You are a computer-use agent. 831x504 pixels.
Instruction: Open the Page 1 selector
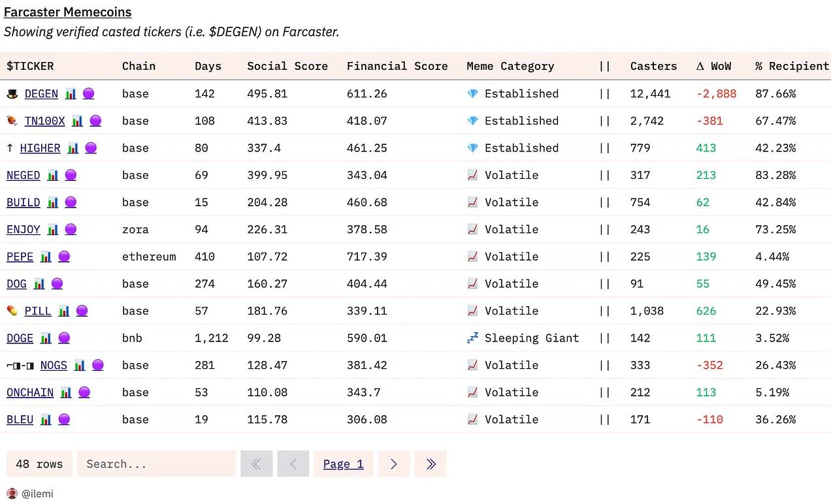343,464
